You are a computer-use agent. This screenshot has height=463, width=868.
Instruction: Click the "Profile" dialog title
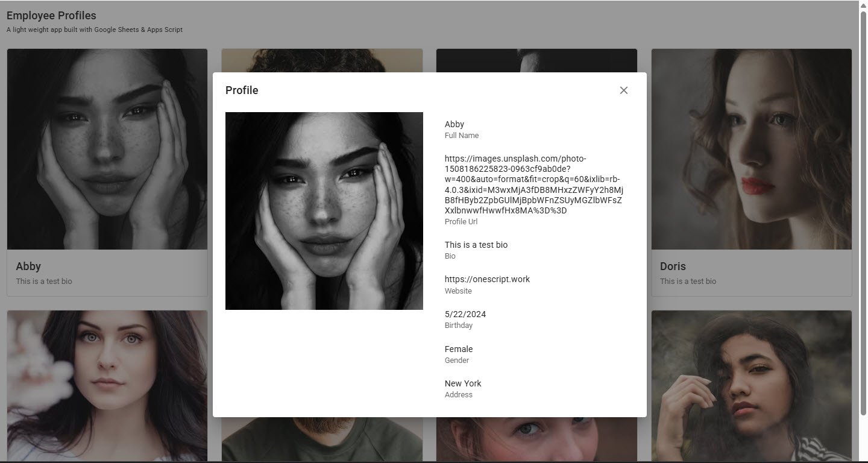click(242, 90)
